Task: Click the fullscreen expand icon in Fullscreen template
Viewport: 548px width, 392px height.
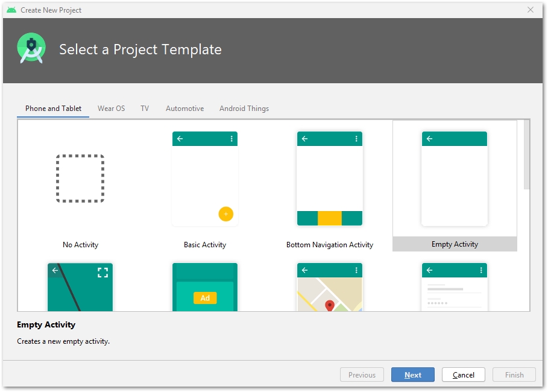Action: [102, 273]
